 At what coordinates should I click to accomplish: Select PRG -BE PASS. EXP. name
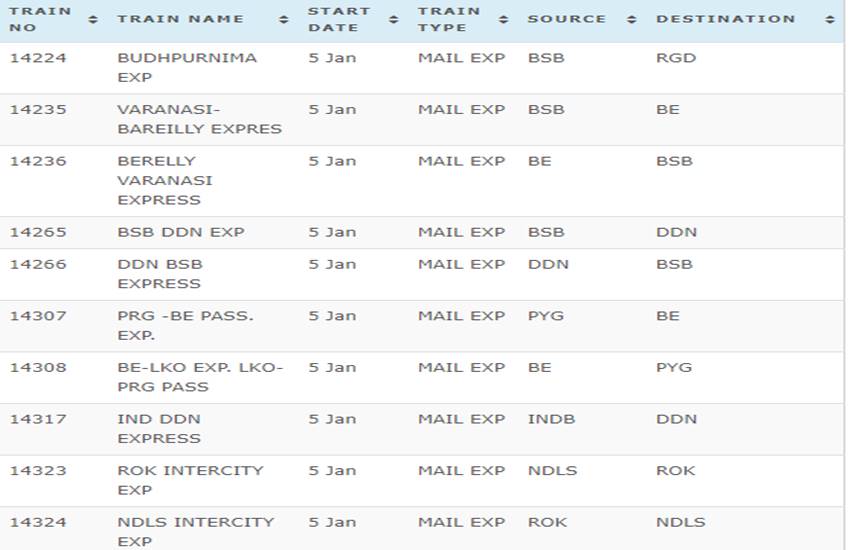coord(185,326)
